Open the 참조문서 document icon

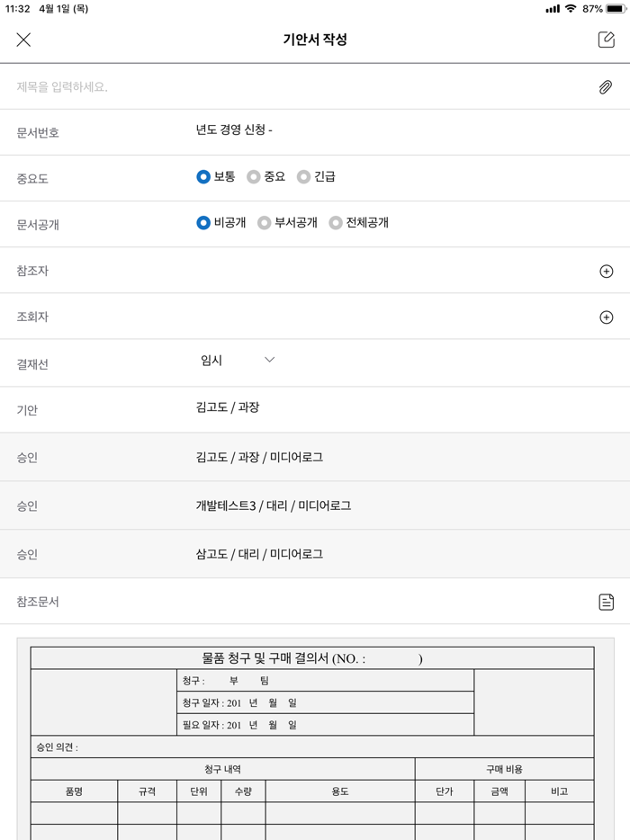point(606,601)
